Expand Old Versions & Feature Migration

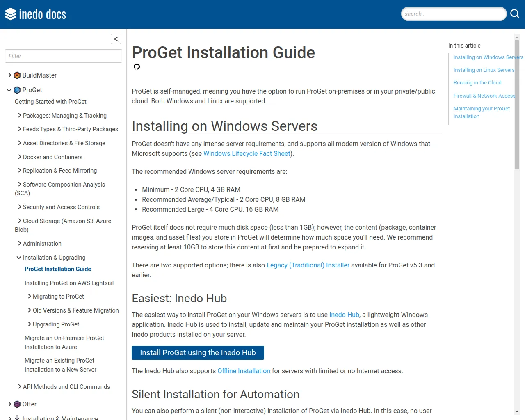pos(30,310)
